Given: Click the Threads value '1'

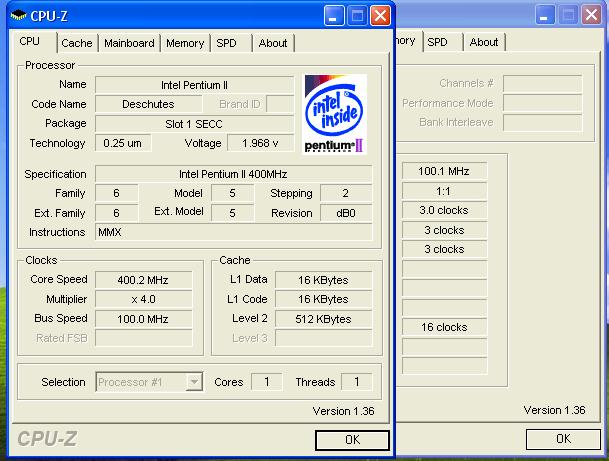Looking at the screenshot, I should click(357, 382).
